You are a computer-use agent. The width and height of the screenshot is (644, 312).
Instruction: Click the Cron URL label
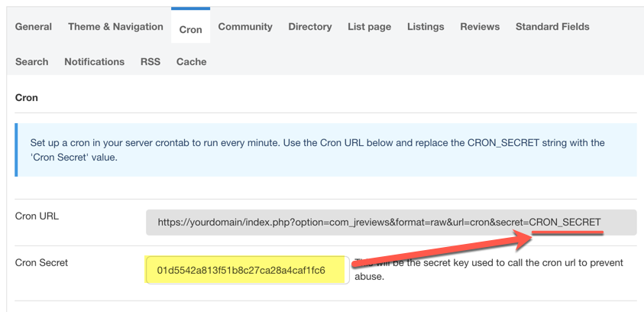(x=37, y=216)
